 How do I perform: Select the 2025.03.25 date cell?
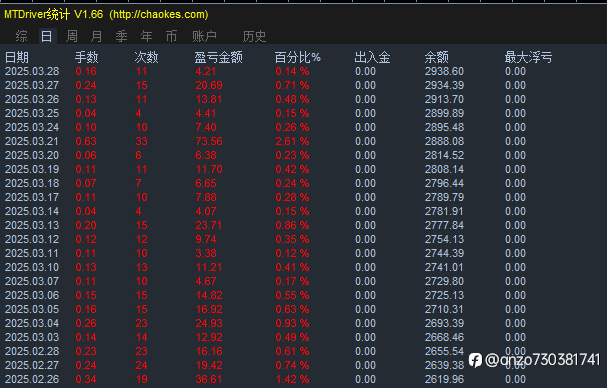click(32, 113)
